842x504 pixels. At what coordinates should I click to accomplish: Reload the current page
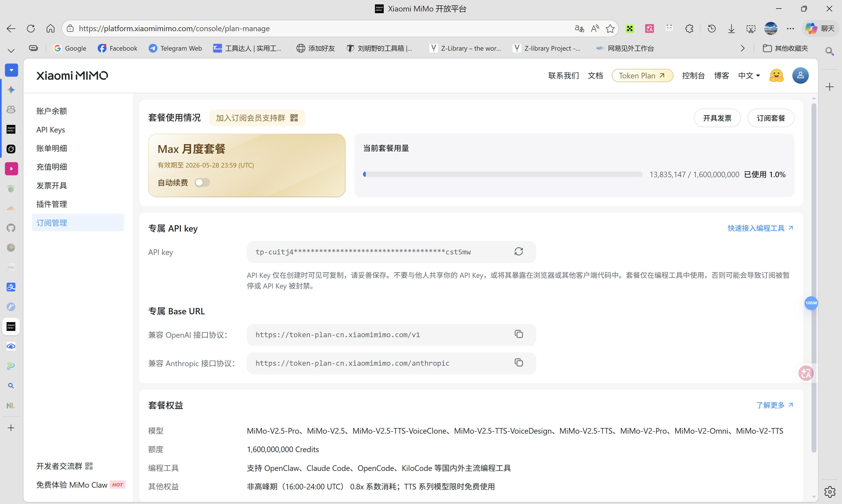click(x=31, y=28)
